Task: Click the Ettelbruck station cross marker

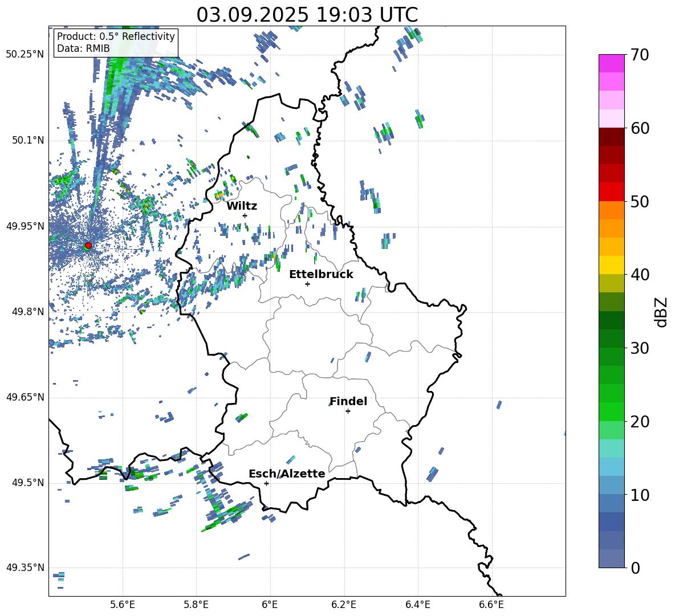Action: pyautogui.click(x=307, y=284)
